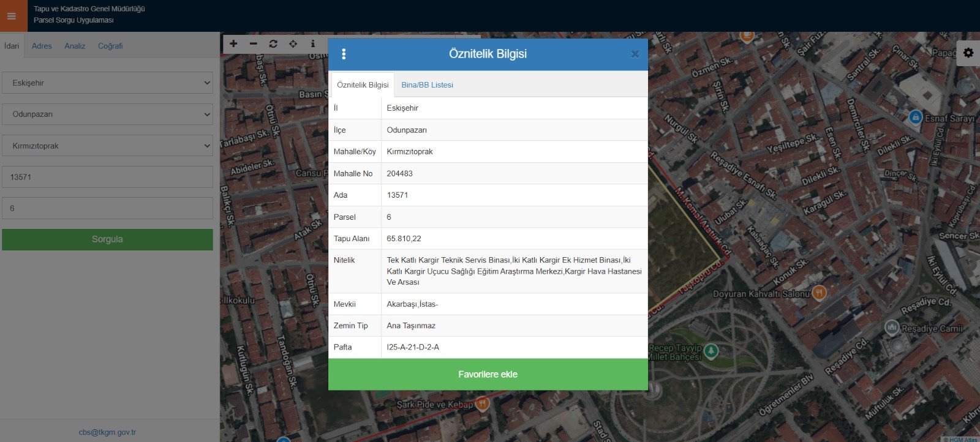Expand the Eskişehir province dropdown
The width and height of the screenshot is (980, 442).
107,83
